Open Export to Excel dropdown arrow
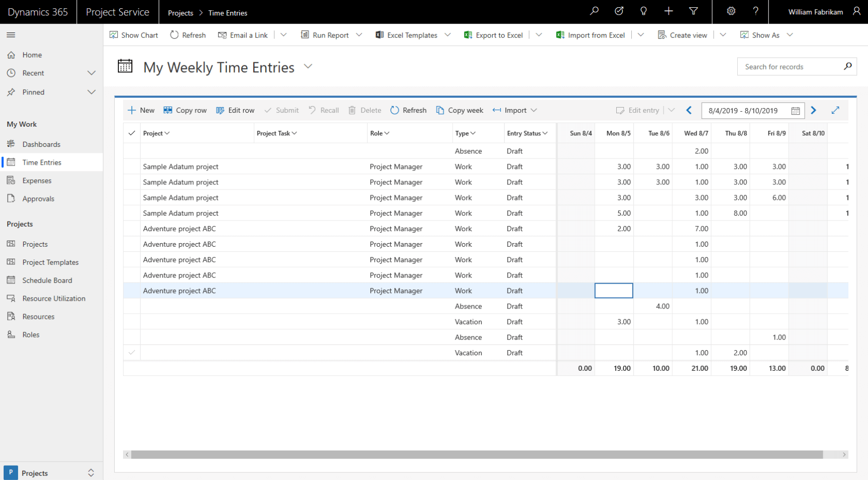This screenshot has width=868, height=480. [539, 35]
